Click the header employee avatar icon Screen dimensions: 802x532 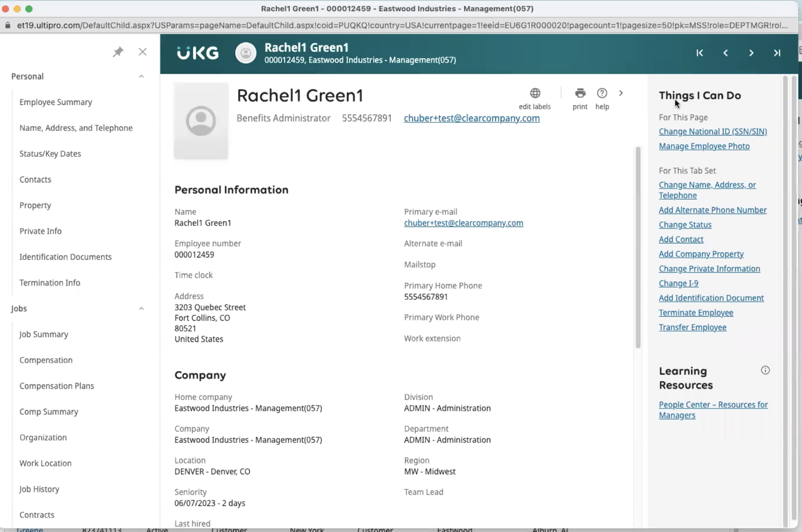246,53
